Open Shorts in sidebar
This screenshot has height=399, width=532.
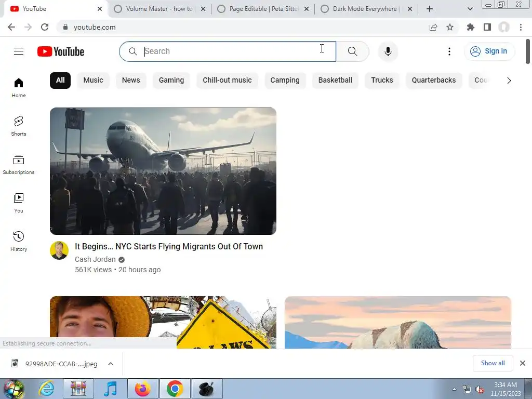point(19,126)
